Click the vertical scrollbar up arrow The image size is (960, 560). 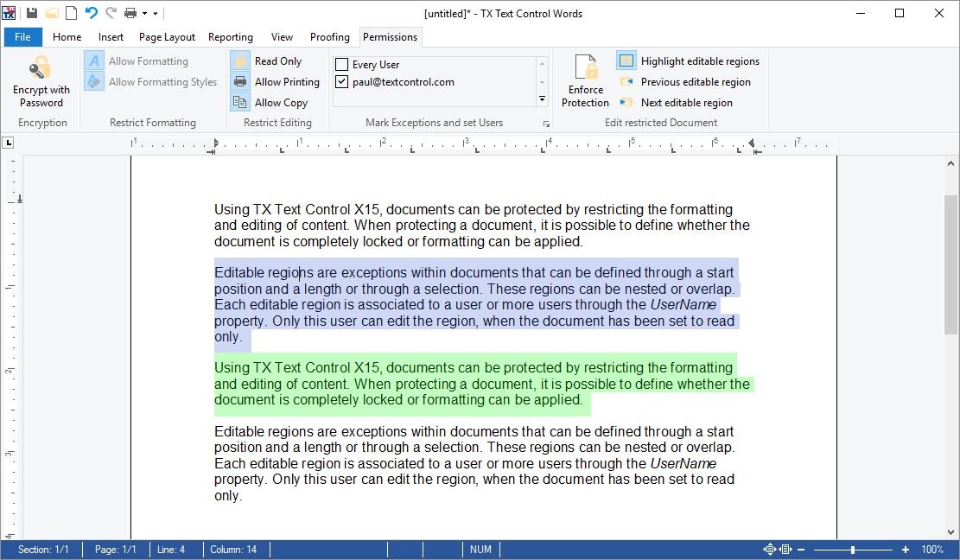point(950,163)
